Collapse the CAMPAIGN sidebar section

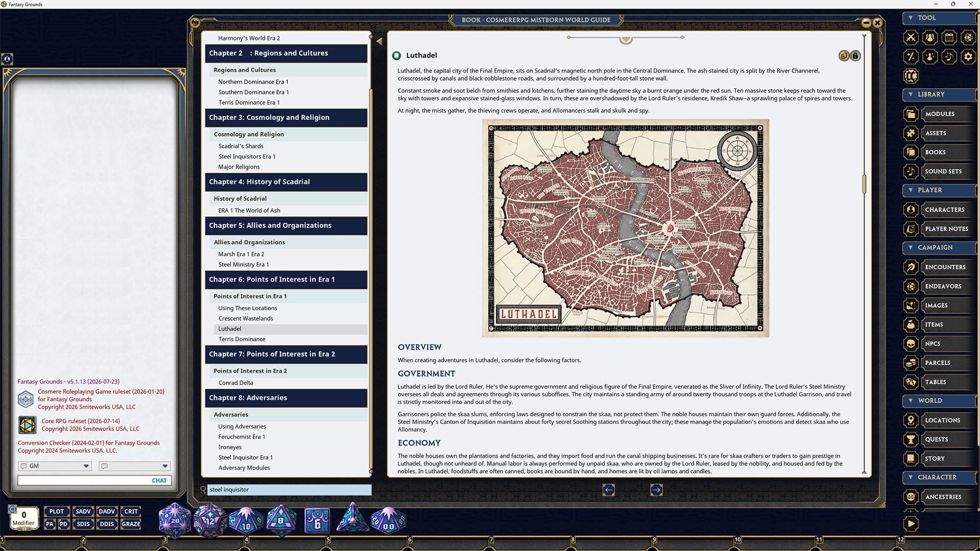point(939,247)
